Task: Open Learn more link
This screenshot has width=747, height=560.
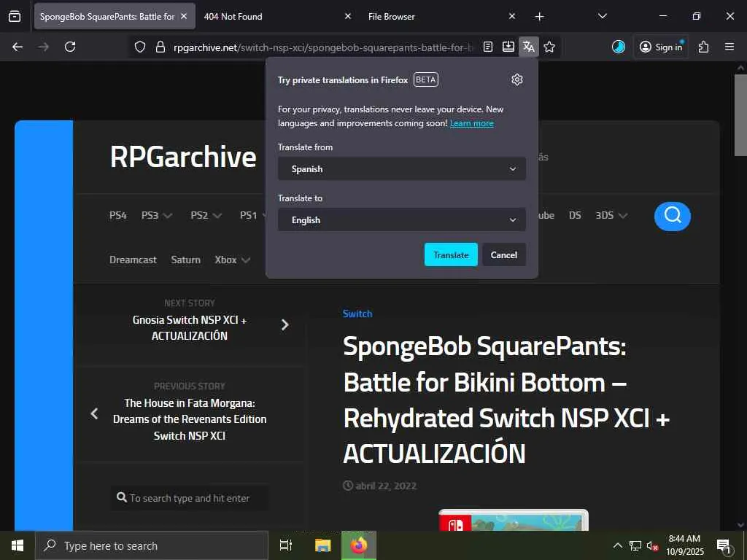Action: [472, 123]
